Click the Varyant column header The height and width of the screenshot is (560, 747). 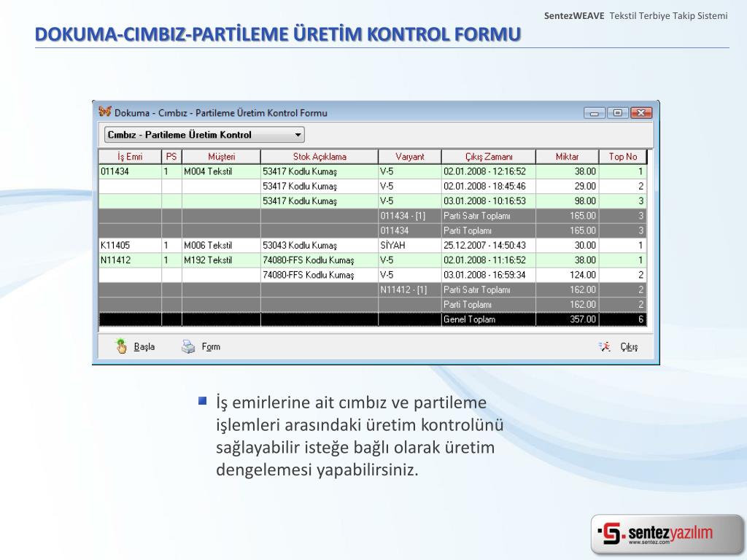click(410, 157)
